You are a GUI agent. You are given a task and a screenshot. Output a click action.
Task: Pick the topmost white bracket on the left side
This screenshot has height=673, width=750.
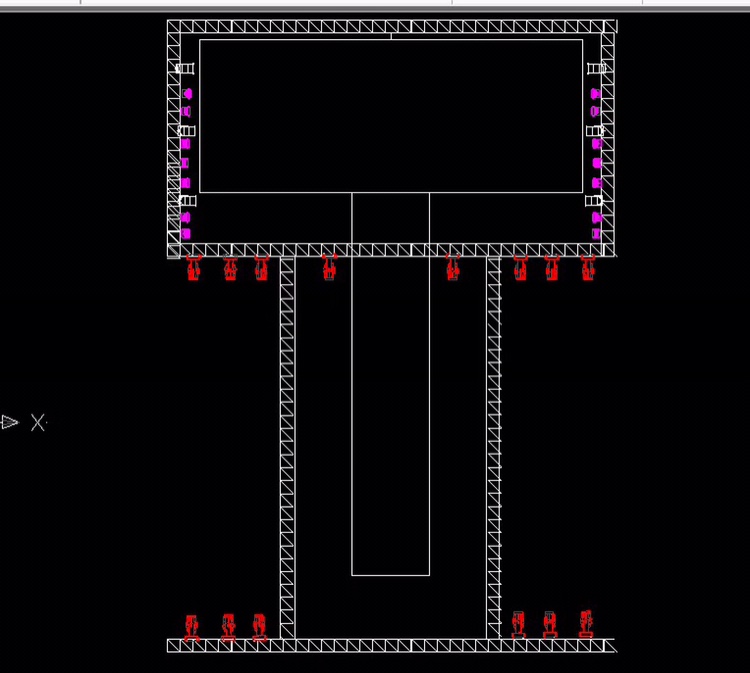[185, 68]
